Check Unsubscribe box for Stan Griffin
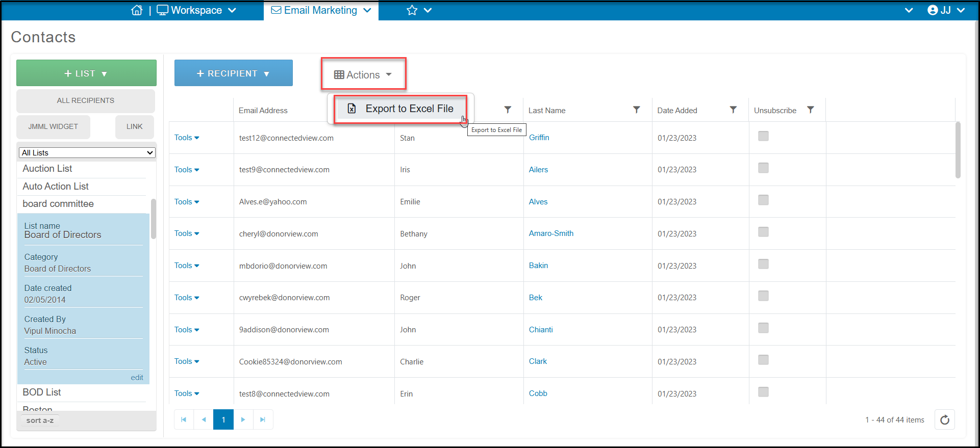Viewport: 980px width, 448px height. [x=763, y=136]
